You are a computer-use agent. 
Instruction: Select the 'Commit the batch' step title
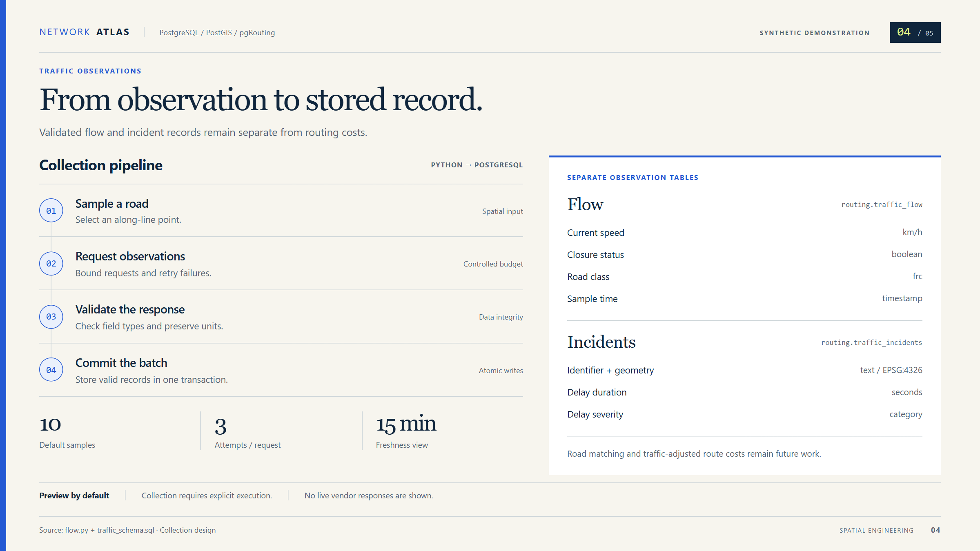click(x=121, y=363)
